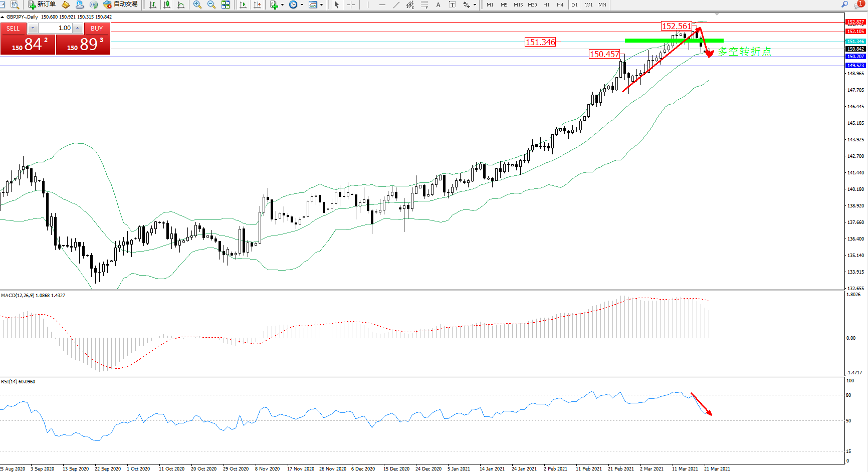Open search magnifier in top right
The height and width of the screenshot is (472, 868).
click(844, 5)
